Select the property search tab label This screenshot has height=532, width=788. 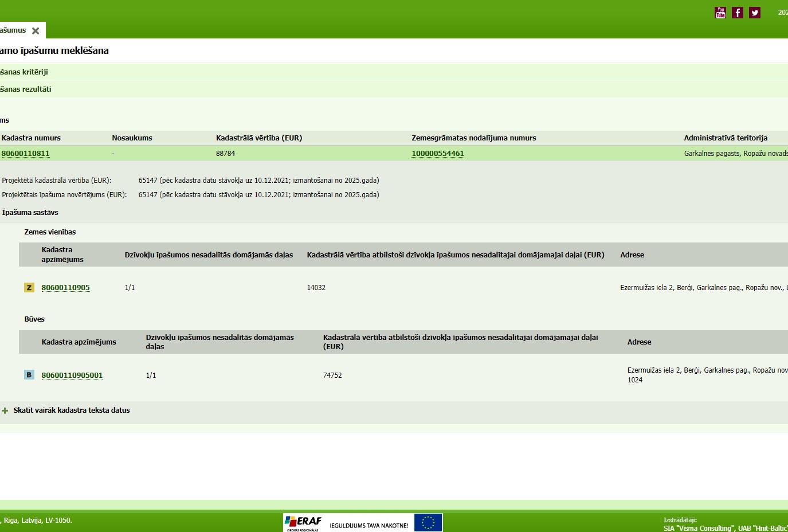coord(13,30)
